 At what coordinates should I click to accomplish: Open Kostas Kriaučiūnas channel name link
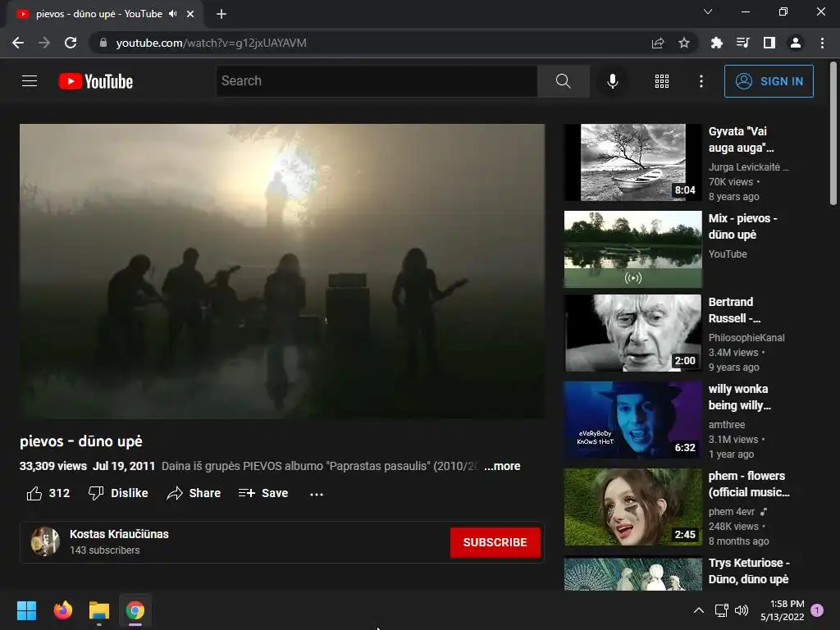point(119,534)
